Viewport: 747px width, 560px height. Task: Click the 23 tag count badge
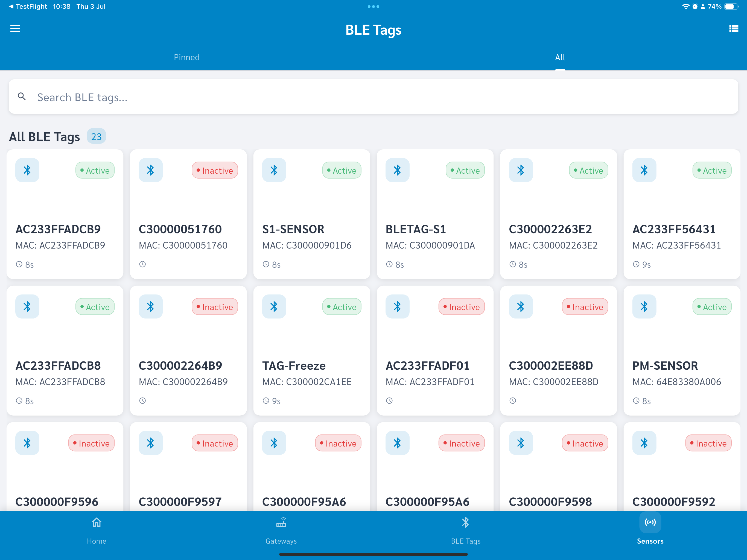click(x=97, y=136)
